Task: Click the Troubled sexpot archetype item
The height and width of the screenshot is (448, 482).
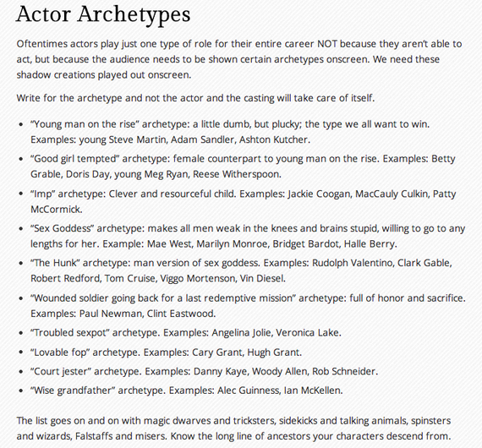Action: [x=186, y=333]
